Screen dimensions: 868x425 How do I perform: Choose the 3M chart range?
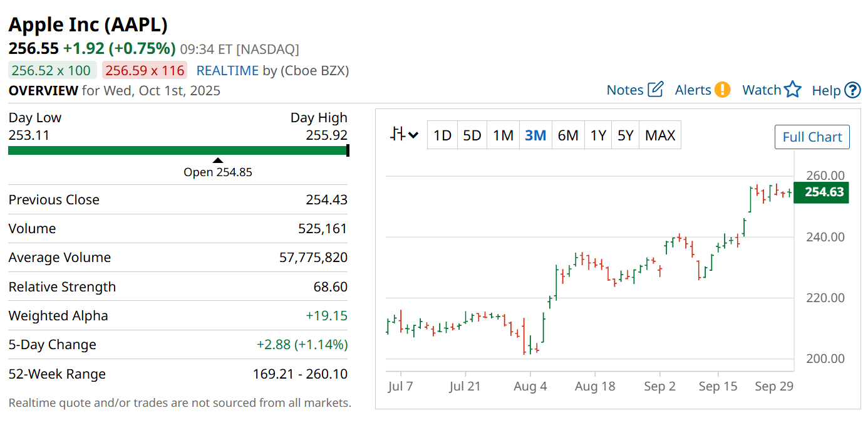pos(535,135)
